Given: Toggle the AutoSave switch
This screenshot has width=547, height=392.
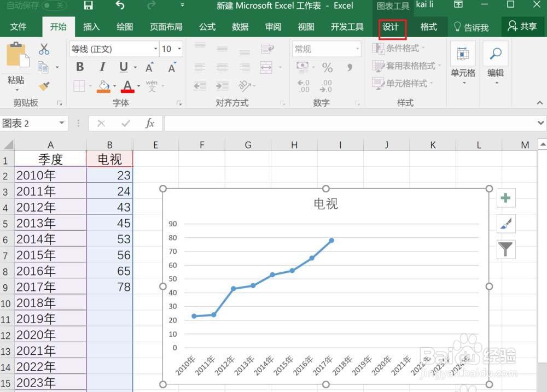Looking at the screenshot, I should [54, 5].
